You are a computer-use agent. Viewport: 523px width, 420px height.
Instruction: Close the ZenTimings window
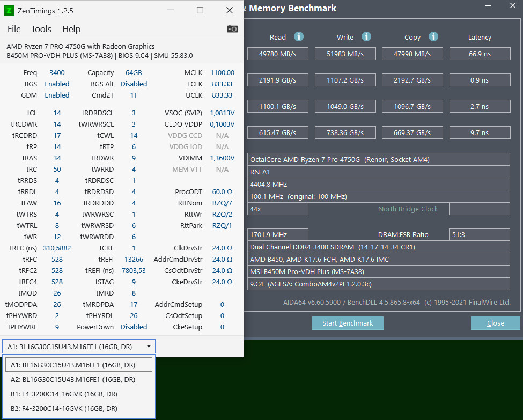230,10
